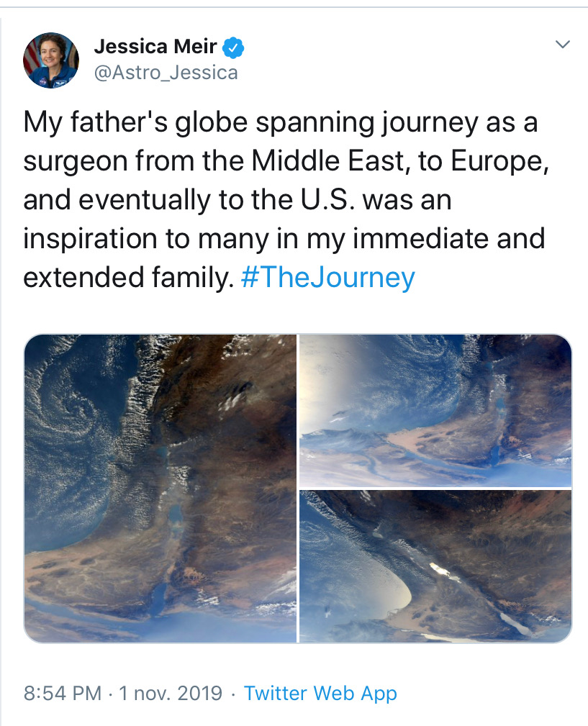Open the Twitter Web App source link

coord(320,693)
